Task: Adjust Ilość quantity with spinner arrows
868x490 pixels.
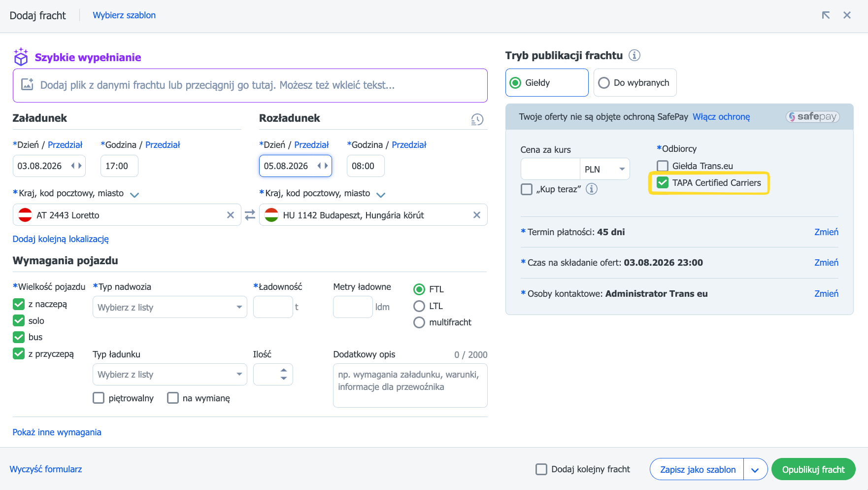Action: pos(284,374)
